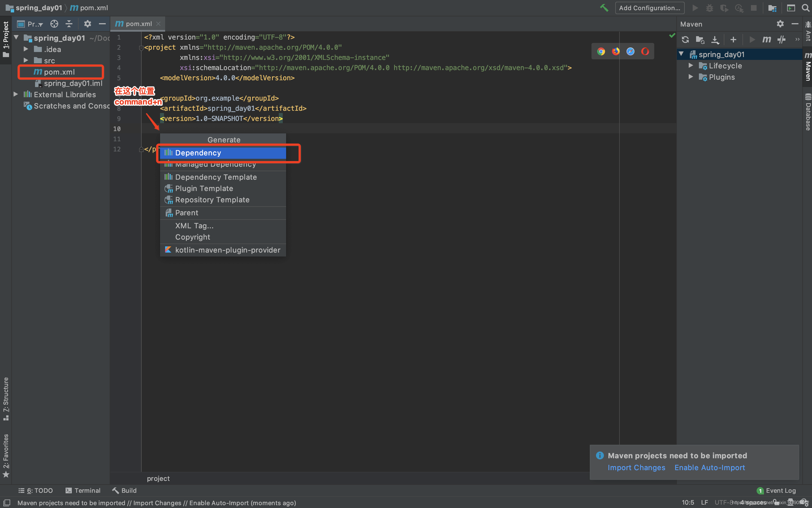Screen dimensions: 812x508
Task: Expand External Libraries tree node
Action: pos(16,94)
